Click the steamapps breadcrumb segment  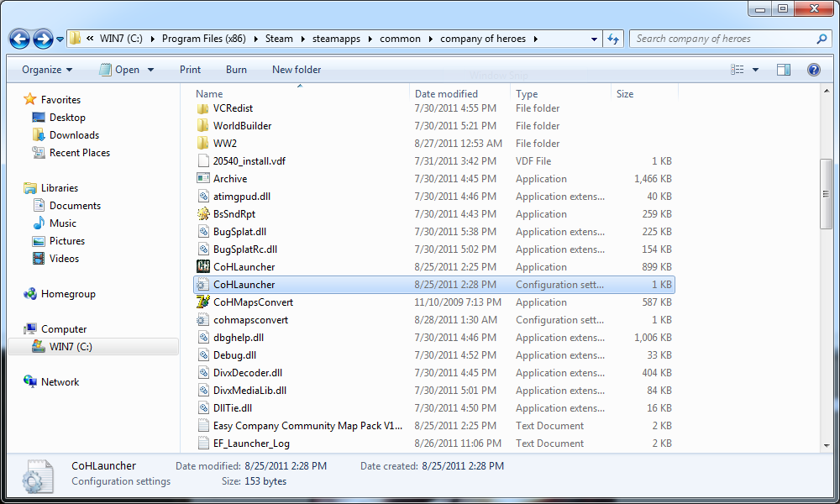(x=337, y=39)
